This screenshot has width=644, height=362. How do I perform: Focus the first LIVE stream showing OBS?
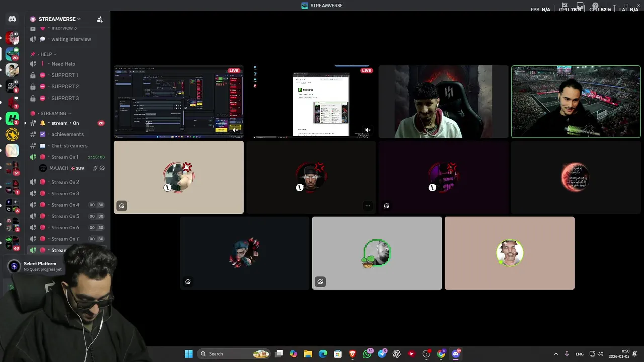(x=179, y=102)
